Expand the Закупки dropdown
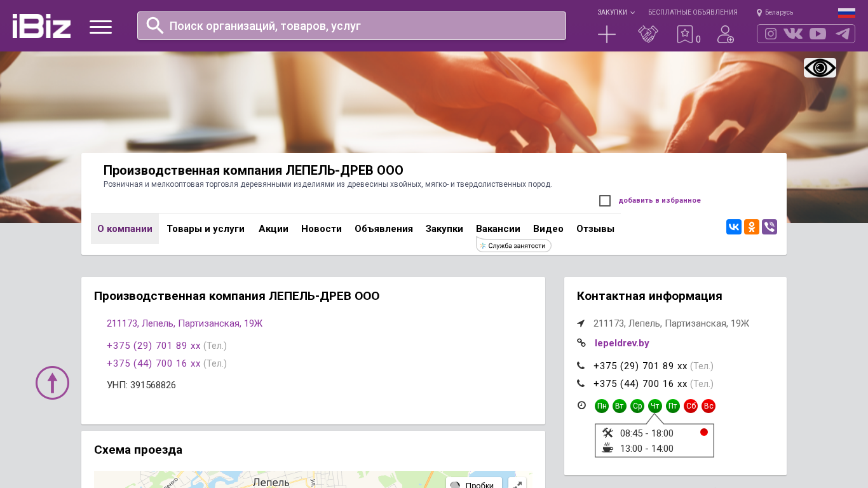This screenshot has width=868, height=488. (615, 12)
